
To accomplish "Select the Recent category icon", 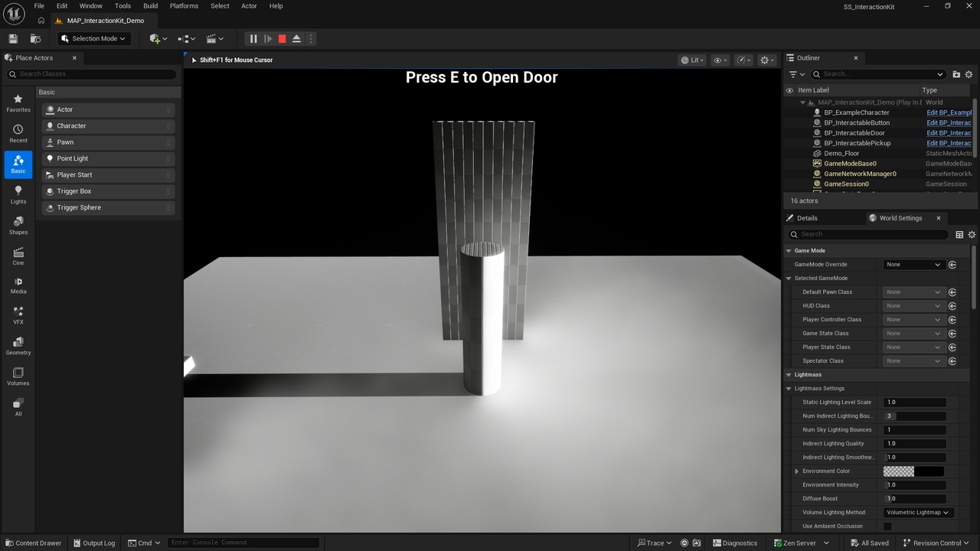I will (18, 134).
